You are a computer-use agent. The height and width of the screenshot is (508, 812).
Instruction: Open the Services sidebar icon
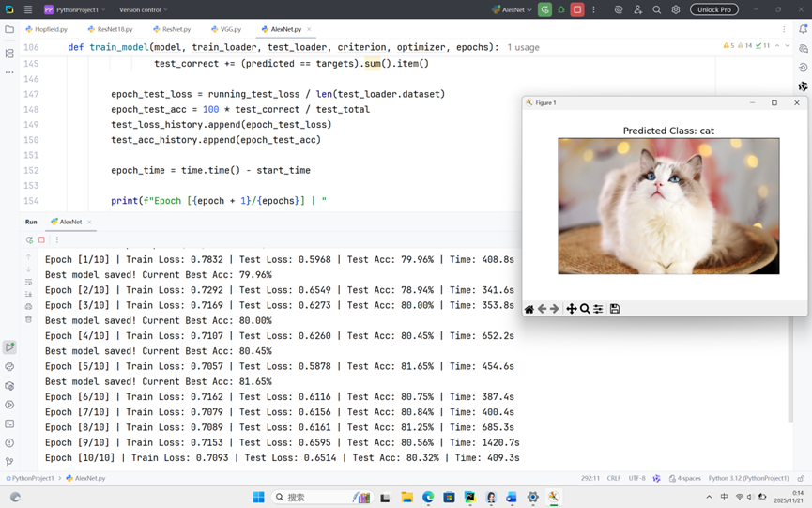(x=9, y=405)
